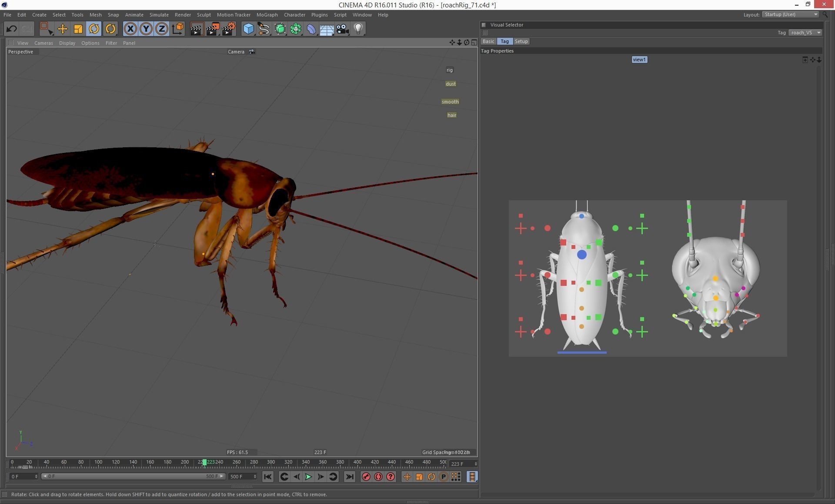Open the Layout dropdown showing Startup (User)
The width and height of the screenshot is (835, 504).
[x=790, y=14]
